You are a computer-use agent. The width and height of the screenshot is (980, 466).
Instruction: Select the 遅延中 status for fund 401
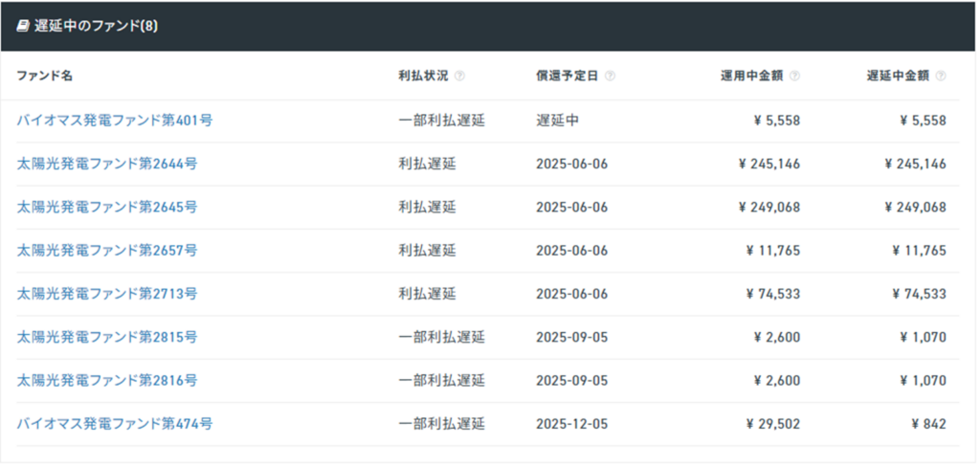coord(558,120)
